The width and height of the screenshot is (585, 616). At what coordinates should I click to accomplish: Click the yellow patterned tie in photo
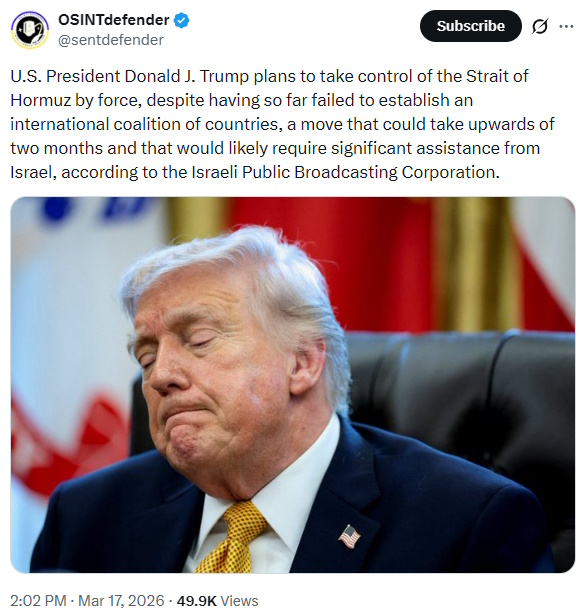tap(233, 537)
